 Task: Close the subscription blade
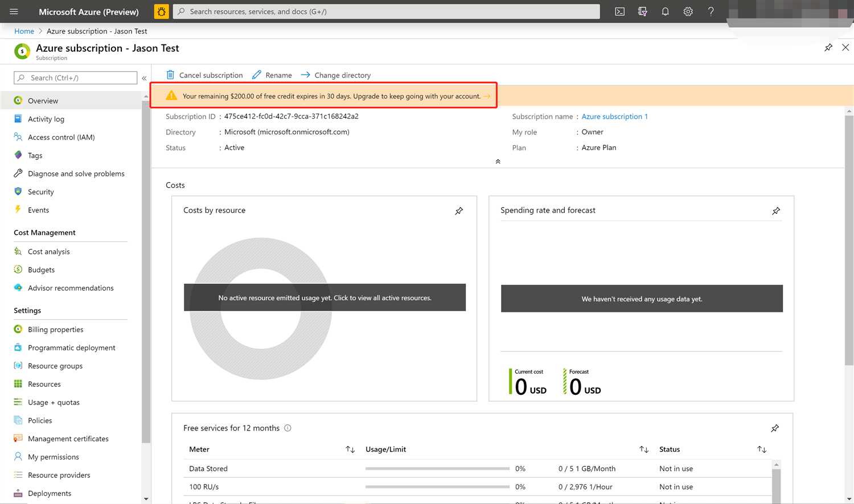click(x=845, y=48)
